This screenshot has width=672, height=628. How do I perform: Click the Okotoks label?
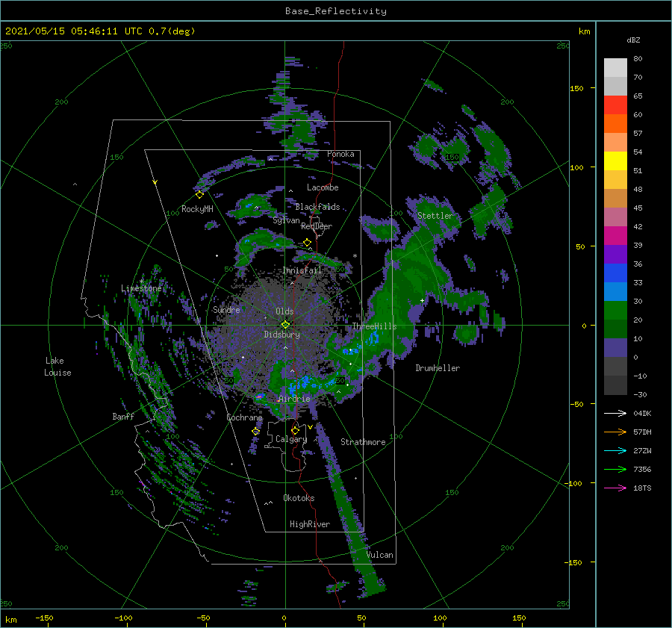[x=299, y=498]
